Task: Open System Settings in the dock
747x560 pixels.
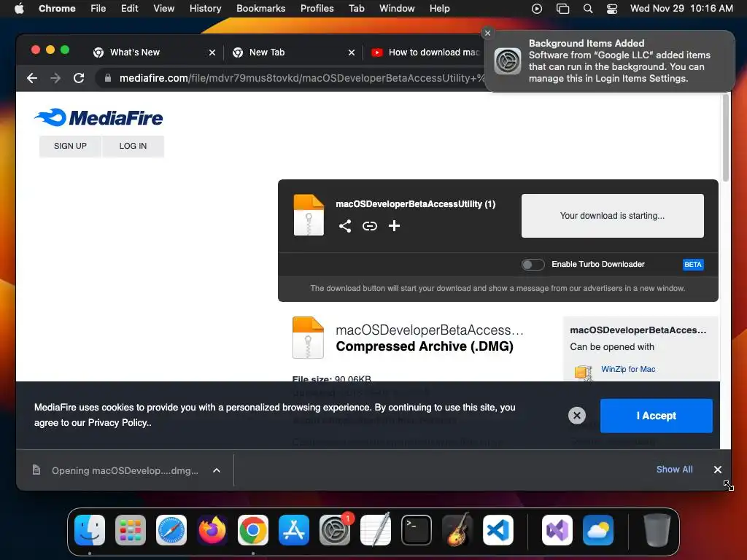Action: click(335, 530)
